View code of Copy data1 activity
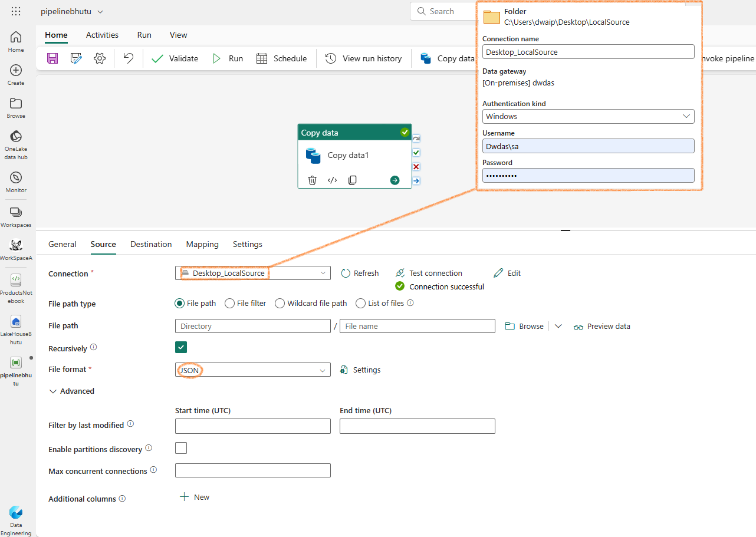 332,180
